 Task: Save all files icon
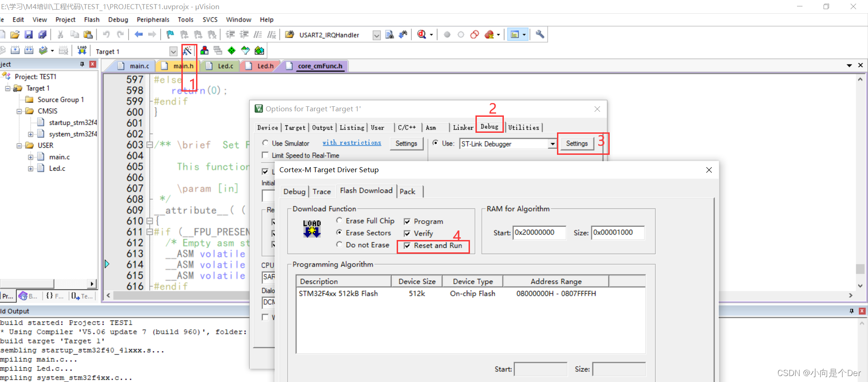point(42,35)
